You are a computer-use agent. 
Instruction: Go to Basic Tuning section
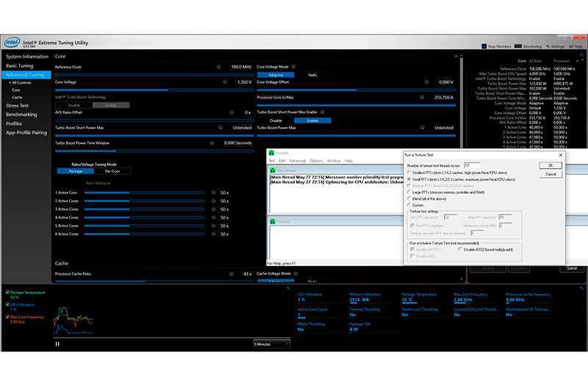coord(20,65)
